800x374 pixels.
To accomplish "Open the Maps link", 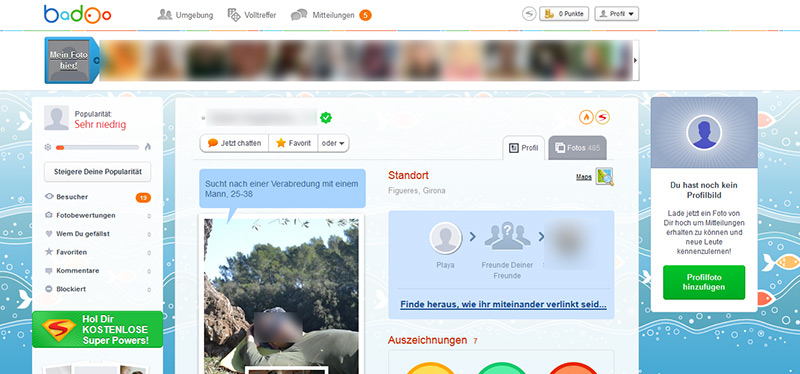I will tap(584, 177).
